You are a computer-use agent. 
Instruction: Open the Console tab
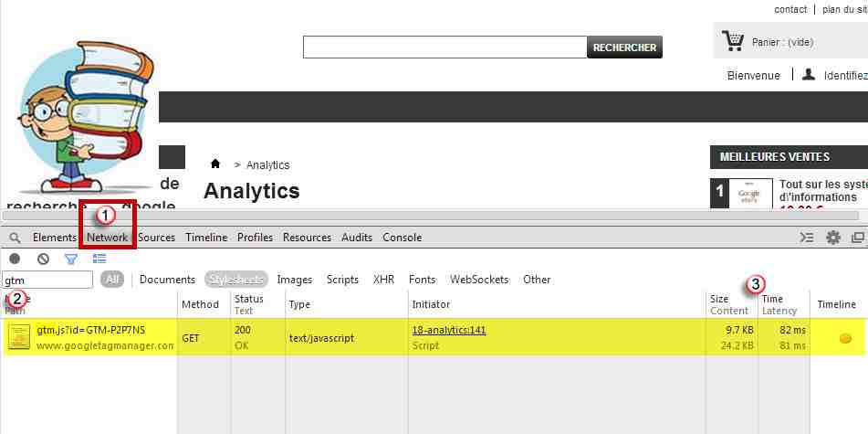402,238
